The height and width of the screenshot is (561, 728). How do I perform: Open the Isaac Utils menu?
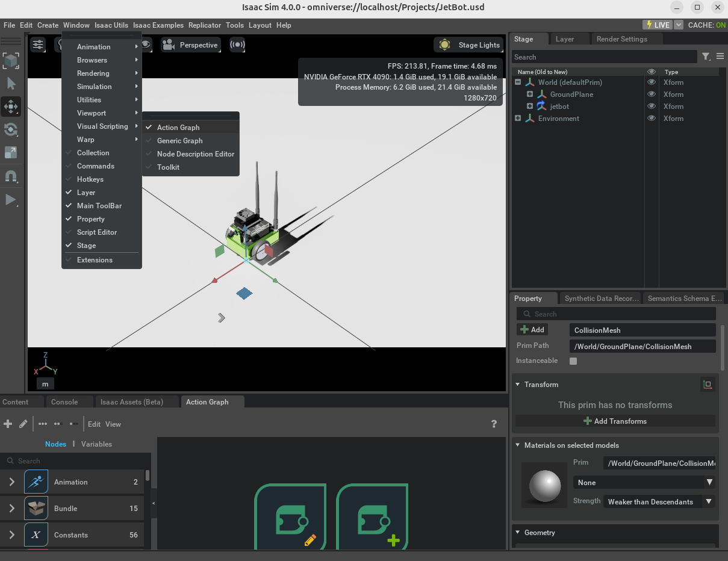(x=111, y=25)
